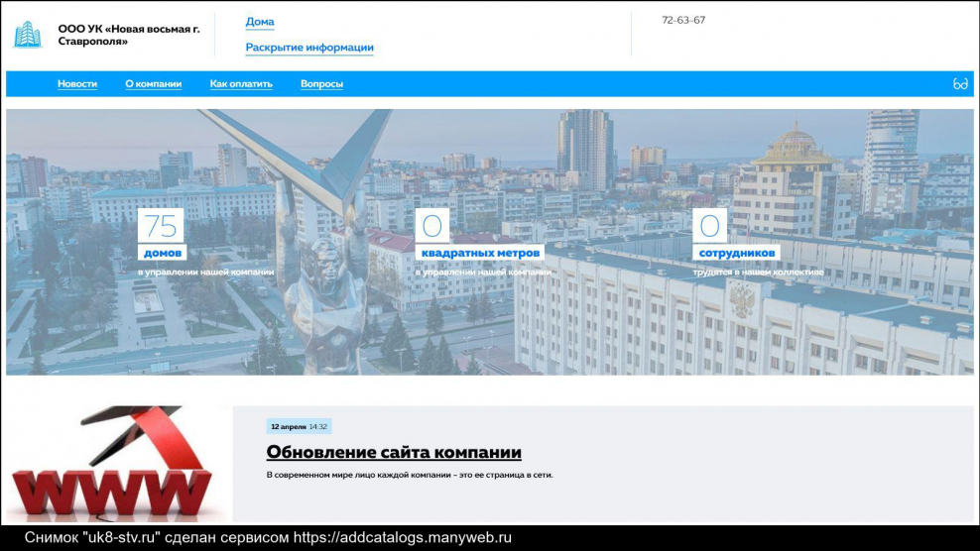This screenshot has height=551, width=980.
Task: Open the Дома link in header
Action: pos(260,22)
